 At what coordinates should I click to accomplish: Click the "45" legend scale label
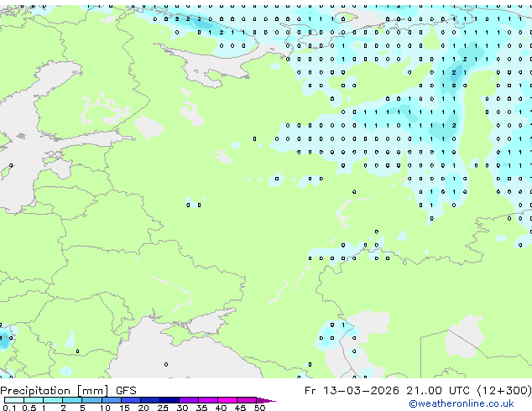click(x=240, y=408)
